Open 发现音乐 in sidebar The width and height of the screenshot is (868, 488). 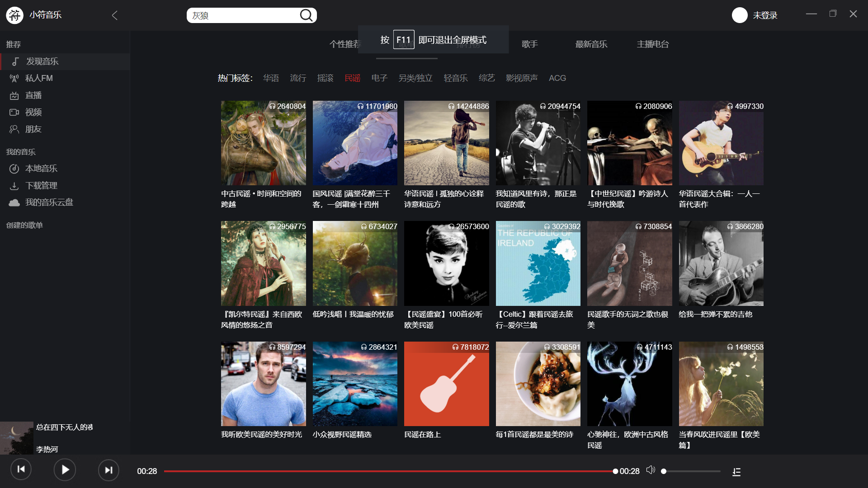tap(65, 61)
